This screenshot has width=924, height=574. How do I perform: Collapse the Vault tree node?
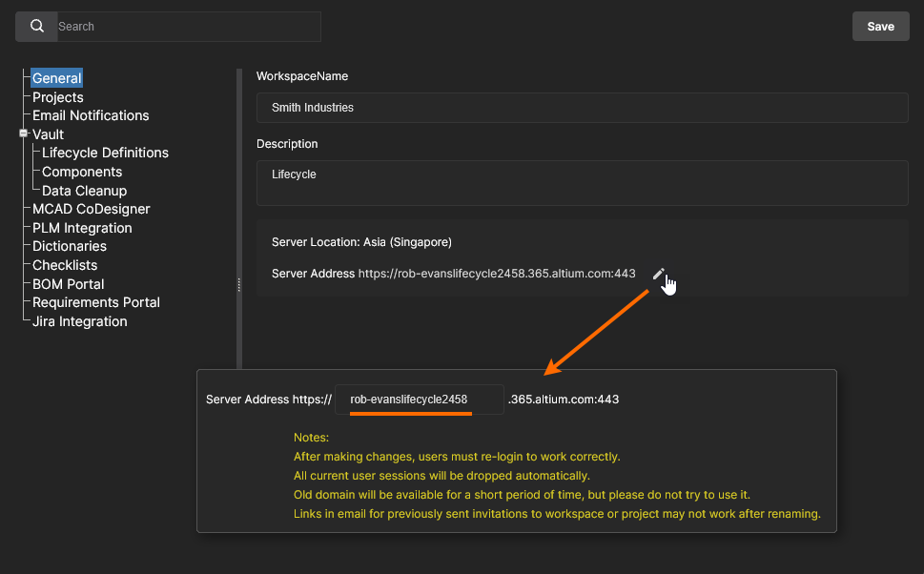coord(23,133)
